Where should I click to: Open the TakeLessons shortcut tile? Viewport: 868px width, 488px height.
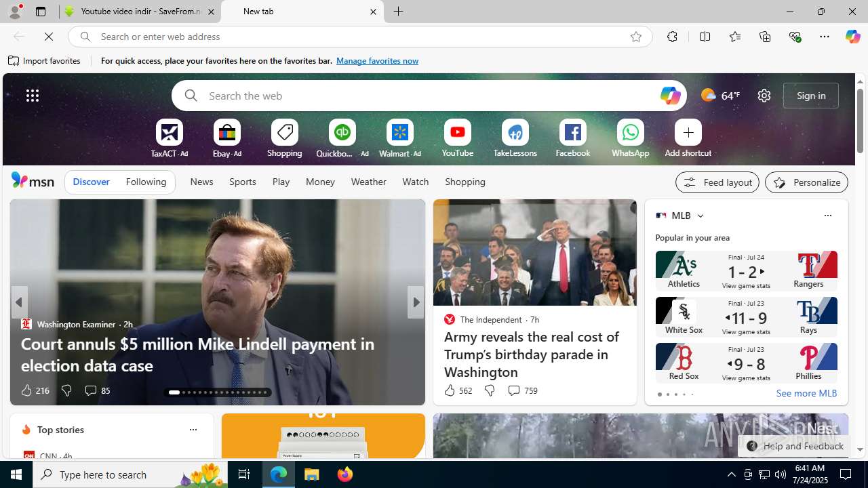(x=515, y=138)
